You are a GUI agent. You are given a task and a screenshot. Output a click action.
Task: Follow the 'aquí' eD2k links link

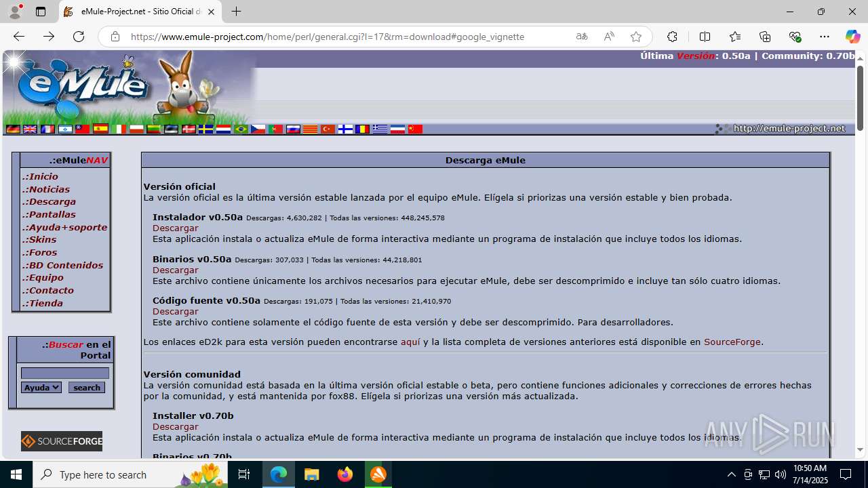coord(410,342)
